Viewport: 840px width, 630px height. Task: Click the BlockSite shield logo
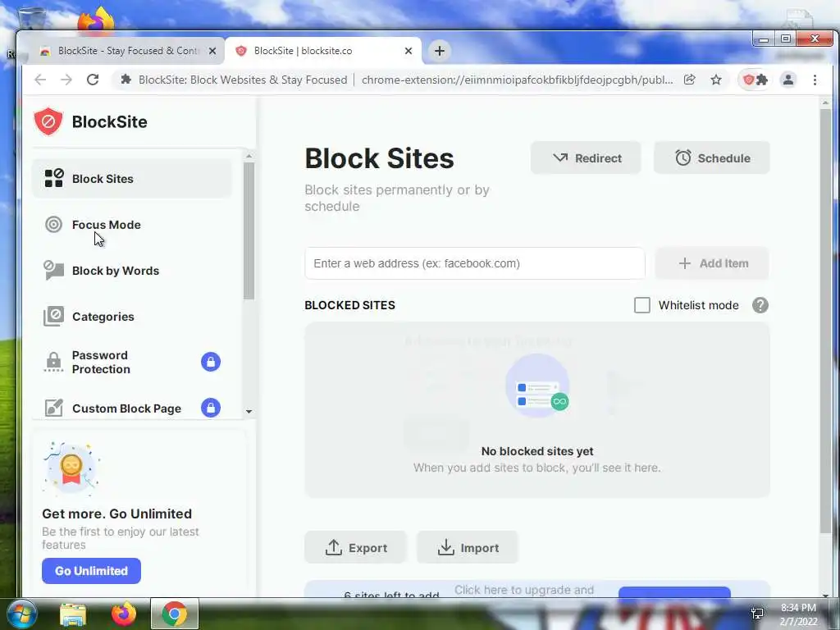click(x=48, y=121)
